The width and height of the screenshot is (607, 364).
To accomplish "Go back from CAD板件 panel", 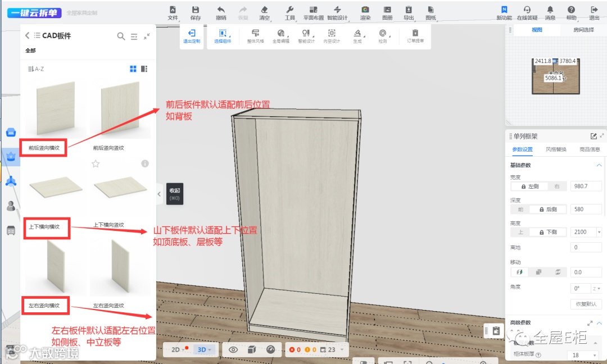I will 27,35.
